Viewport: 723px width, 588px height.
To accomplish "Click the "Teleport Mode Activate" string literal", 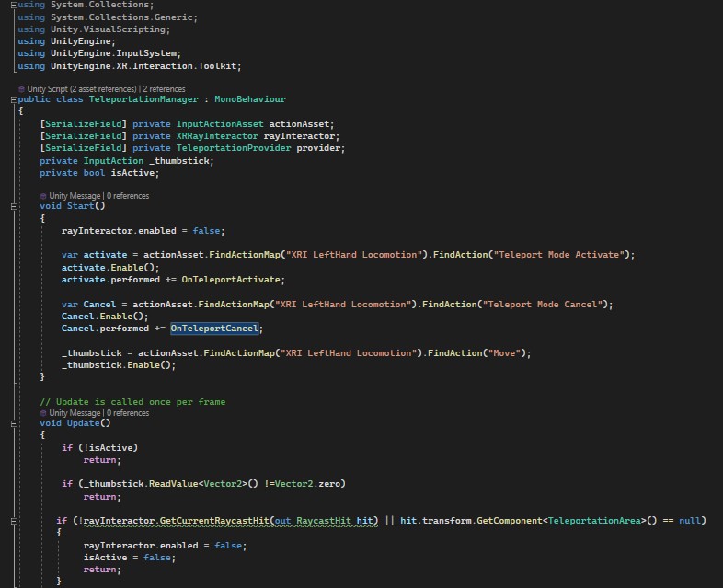I will tap(561, 255).
